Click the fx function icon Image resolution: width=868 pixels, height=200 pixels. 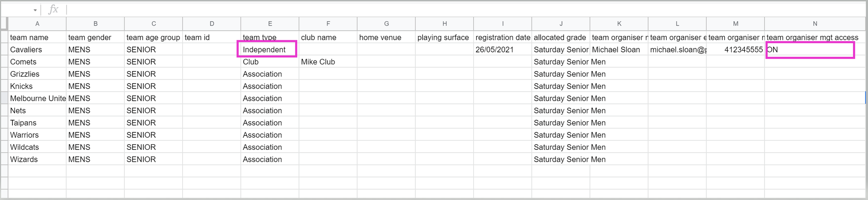coord(54,10)
